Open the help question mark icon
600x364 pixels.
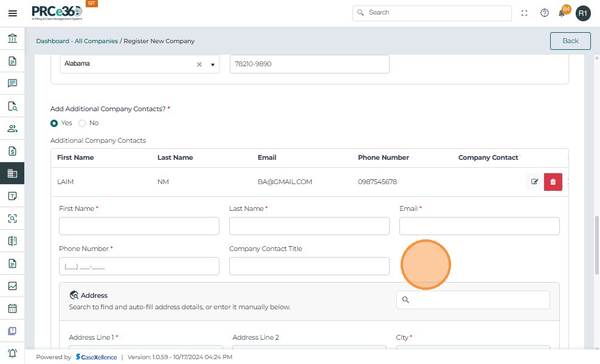[544, 13]
